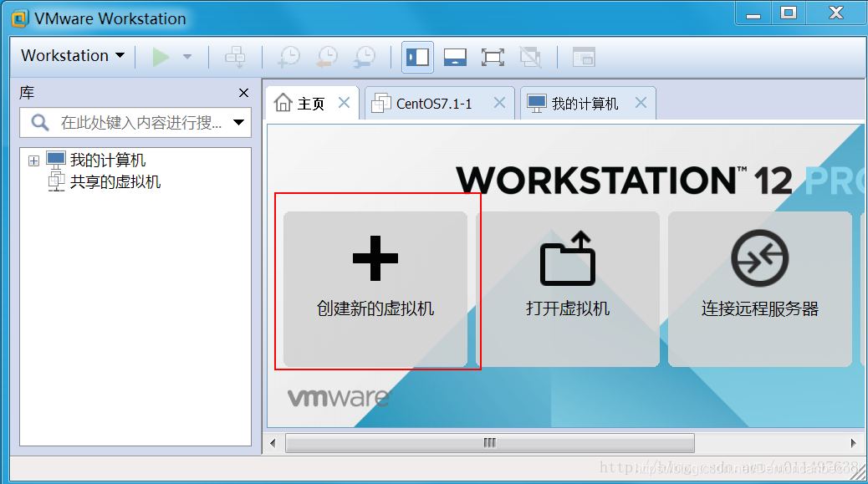Click 打开虚拟机 tile
This screenshot has width=868, height=484.
tap(568, 288)
